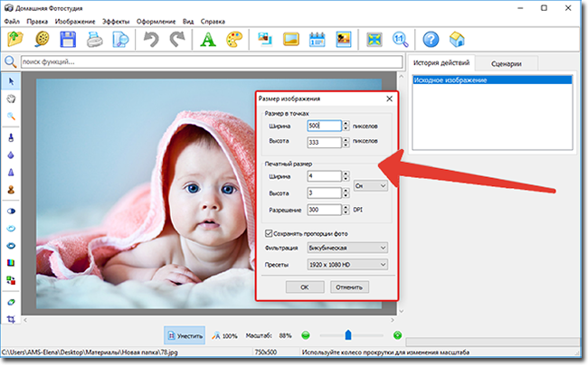Click the home house icon
The height and width of the screenshot is (366, 588).
[457, 40]
